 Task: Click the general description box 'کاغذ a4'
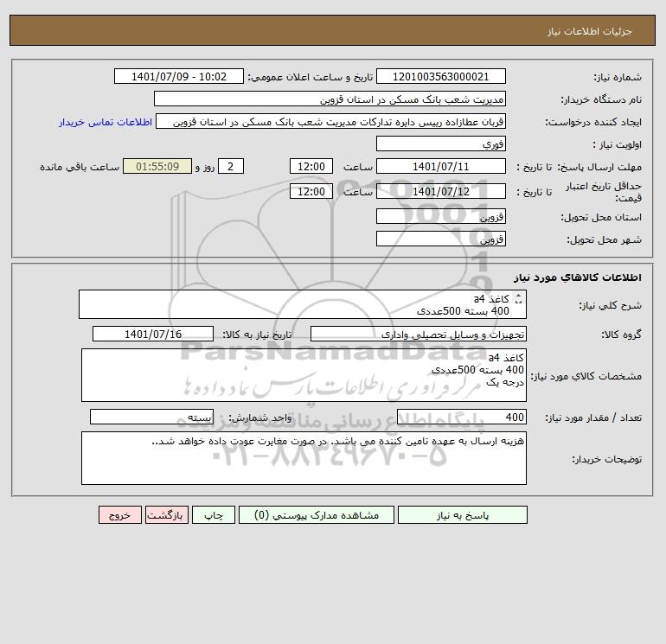[303, 304]
